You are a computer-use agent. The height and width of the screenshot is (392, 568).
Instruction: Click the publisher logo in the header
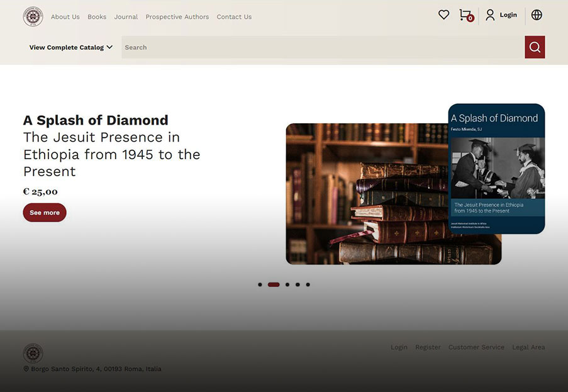[x=33, y=16]
